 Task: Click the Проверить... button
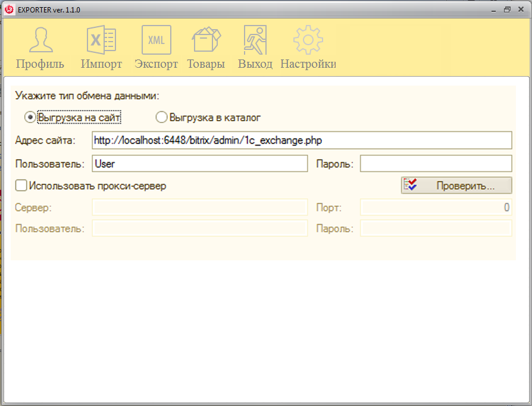456,185
